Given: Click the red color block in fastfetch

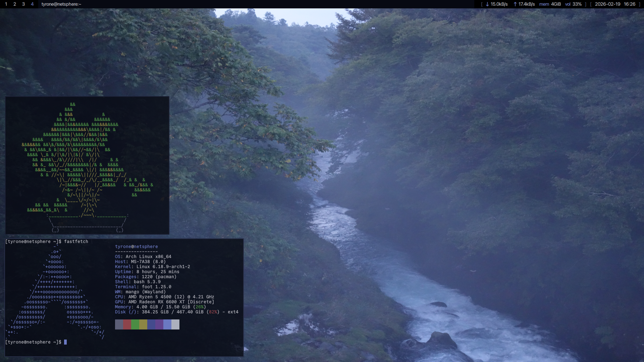Looking at the screenshot, I should pos(127,324).
